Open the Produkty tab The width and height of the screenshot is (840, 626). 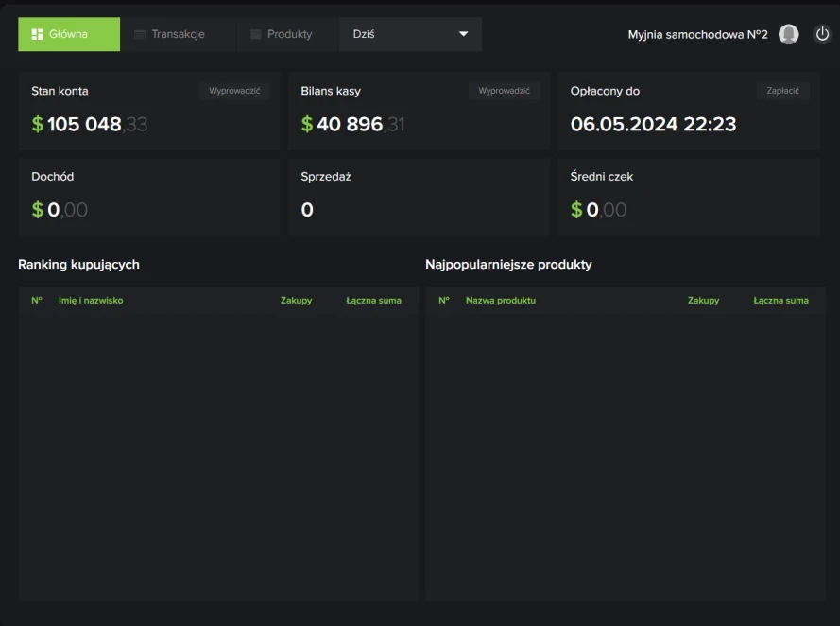tap(287, 34)
